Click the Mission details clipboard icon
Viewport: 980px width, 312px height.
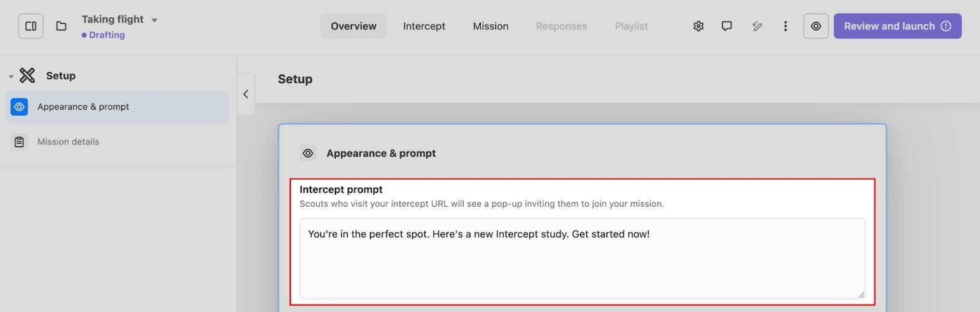[x=20, y=142]
